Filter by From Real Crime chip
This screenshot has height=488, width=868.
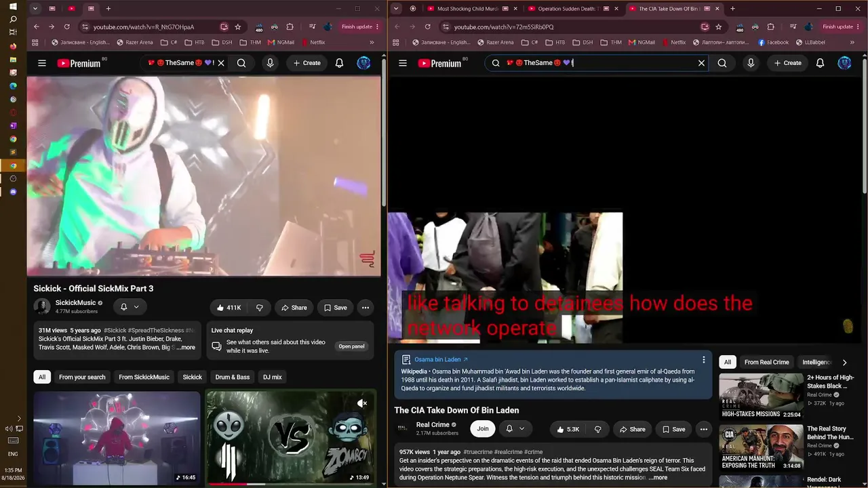pos(767,362)
